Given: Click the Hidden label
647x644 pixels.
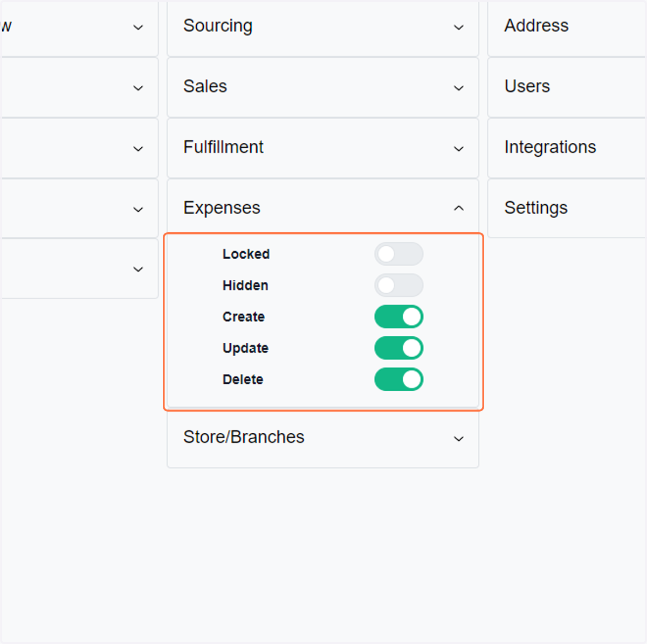Looking at the screenshot, I should click(245, 285).
